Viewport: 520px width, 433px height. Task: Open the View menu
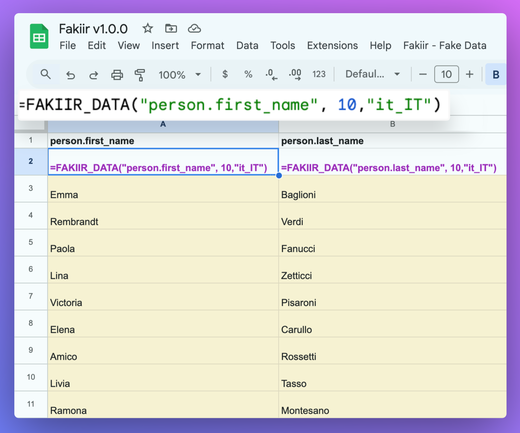click(x=129, y=45)
